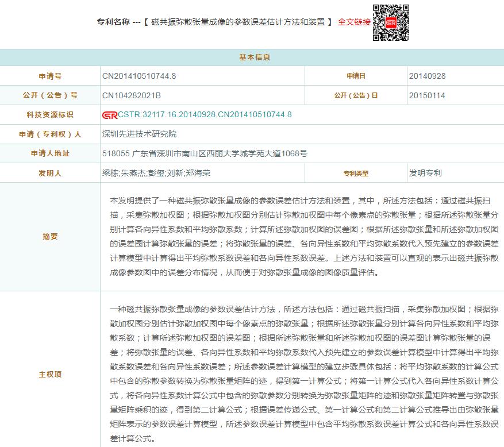Screen dimensions: 504x447
Task: Click the patent type value 发明专利
Action: (425, 173)
